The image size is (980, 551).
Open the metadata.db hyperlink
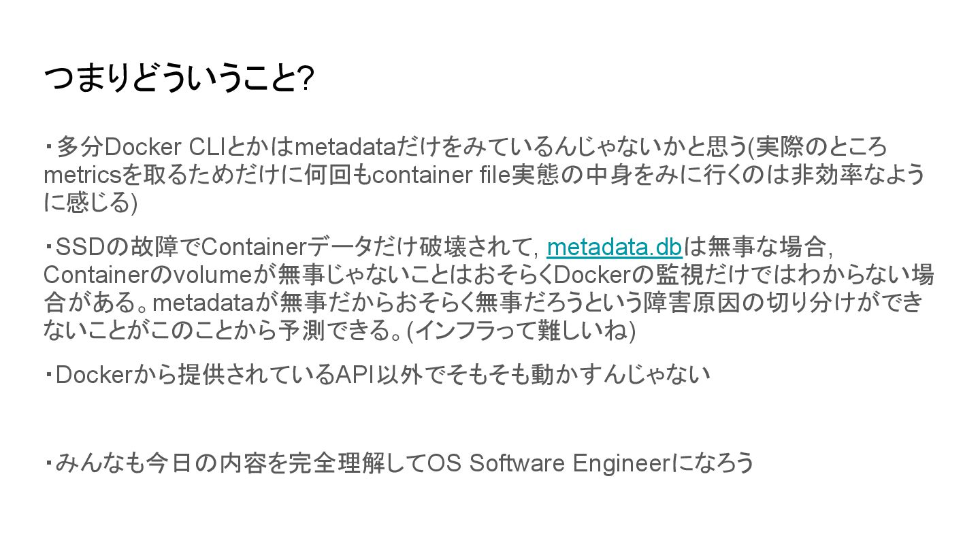615,246
